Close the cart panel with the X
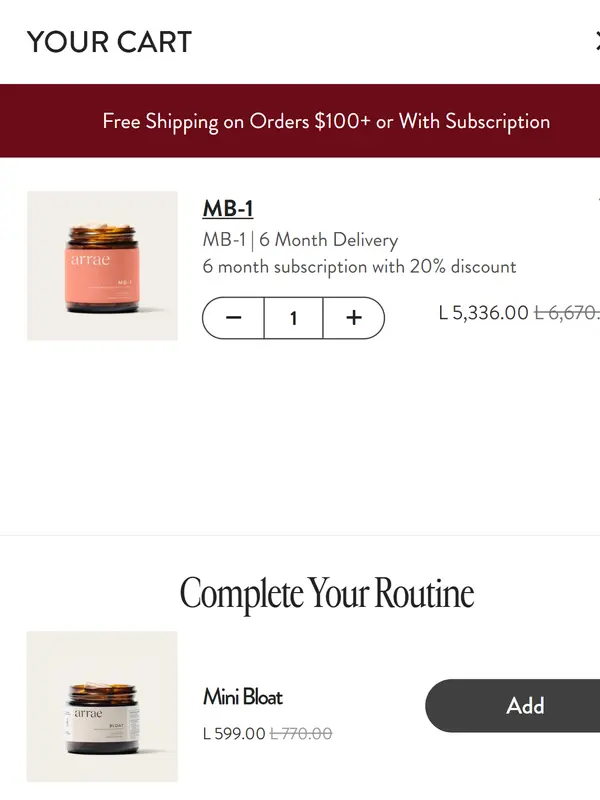600x800 pixels. (x=597, y=41)
